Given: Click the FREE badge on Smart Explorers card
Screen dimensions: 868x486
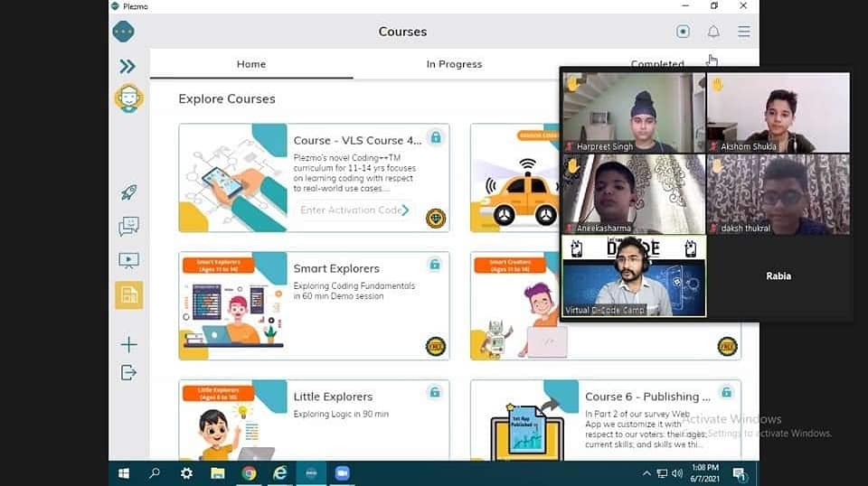Looking at the screenshot, I should pos(436,347).
